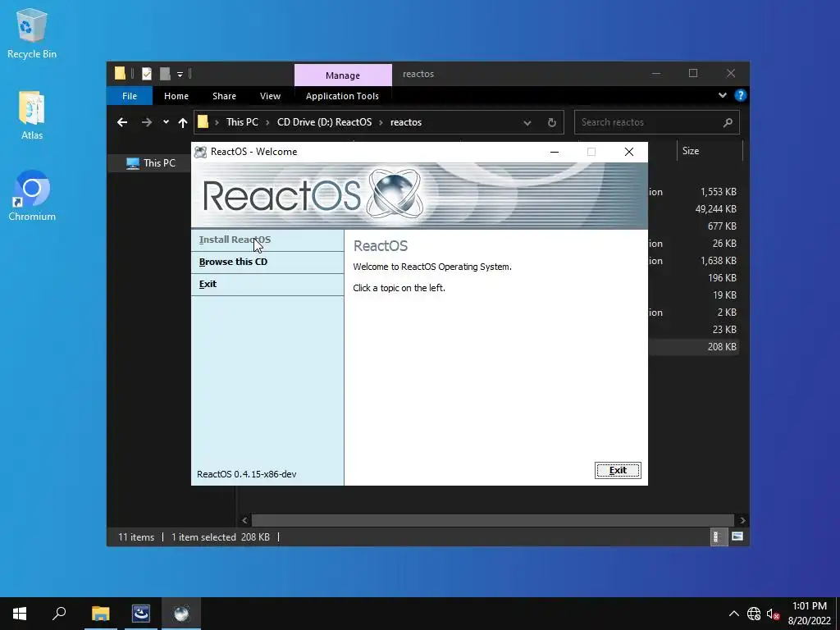Close the ReactOS Welcome dialog

coord(629,152)
